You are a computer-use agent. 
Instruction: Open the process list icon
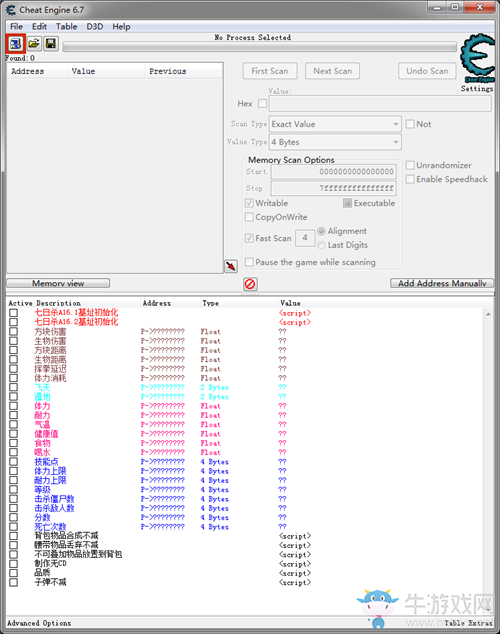[x=16, y=43]
